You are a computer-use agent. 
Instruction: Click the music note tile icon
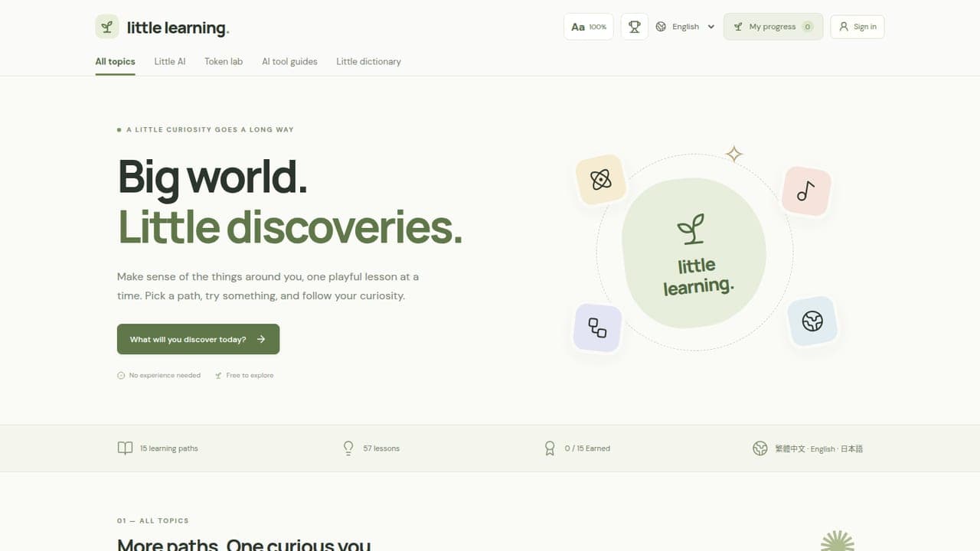806,191
